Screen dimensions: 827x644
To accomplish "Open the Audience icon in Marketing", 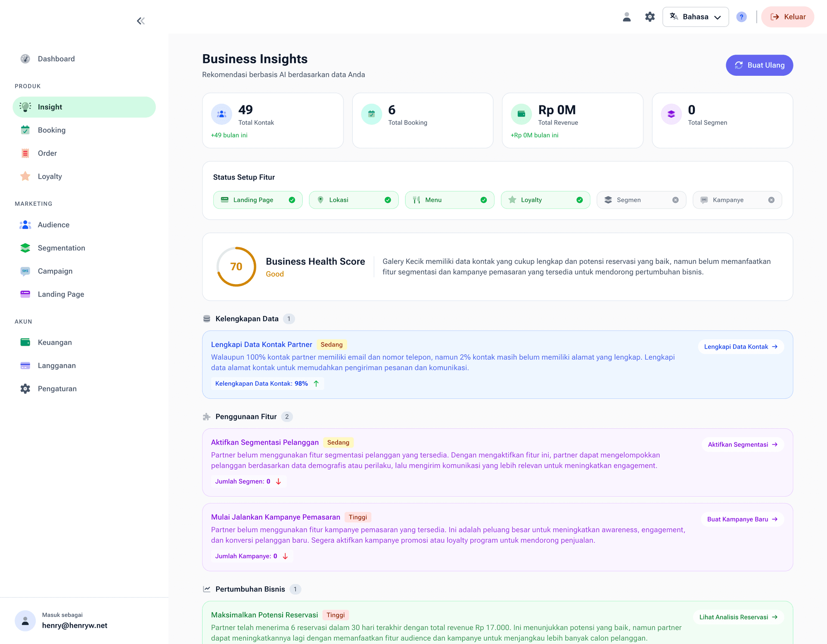I will coord(25,224).
